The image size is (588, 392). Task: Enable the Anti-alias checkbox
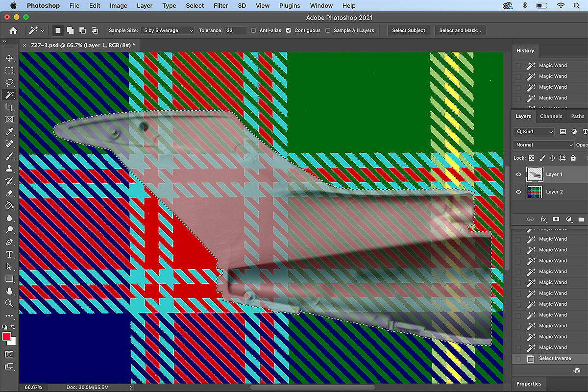click(x=253, y=30)
